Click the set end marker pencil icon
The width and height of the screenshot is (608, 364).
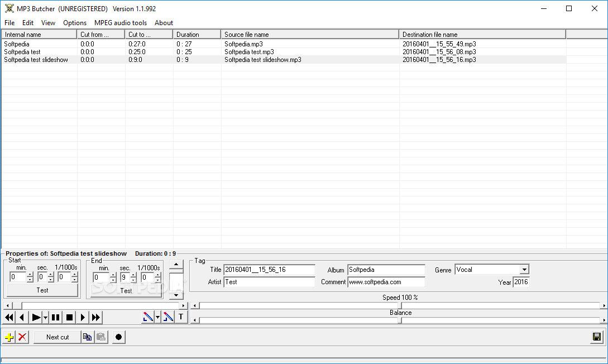168,317
